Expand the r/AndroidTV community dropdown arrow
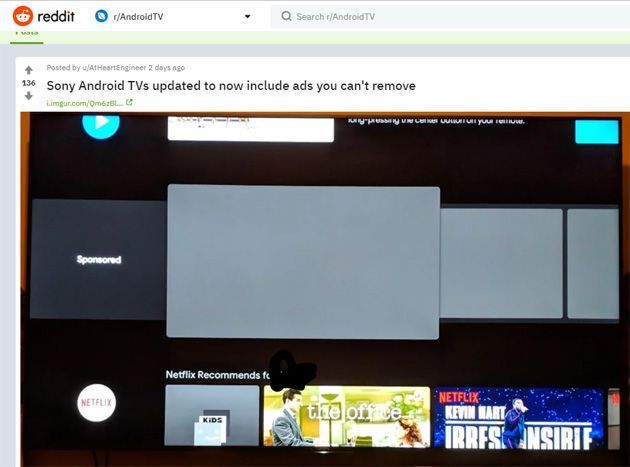Screen dimensions: 630x467 pyautogui.click(x=247, y=17)
